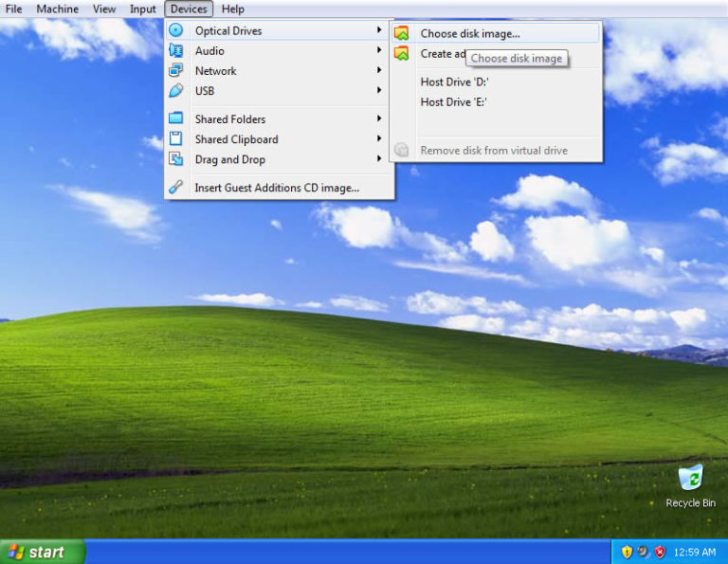Viewport: 728px width, 564px height.
Task: Select Choose disk image... entry
Action: coord(496,33)
